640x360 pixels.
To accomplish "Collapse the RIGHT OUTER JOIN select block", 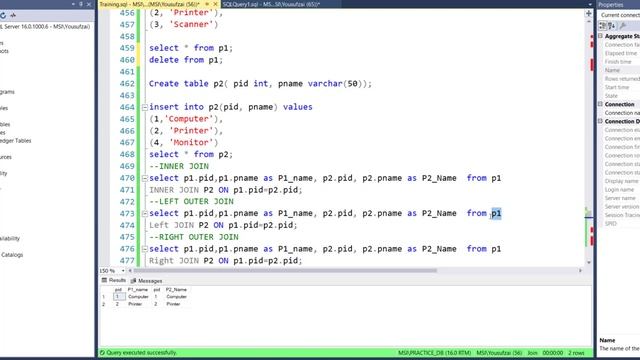I will pos(144,249).
